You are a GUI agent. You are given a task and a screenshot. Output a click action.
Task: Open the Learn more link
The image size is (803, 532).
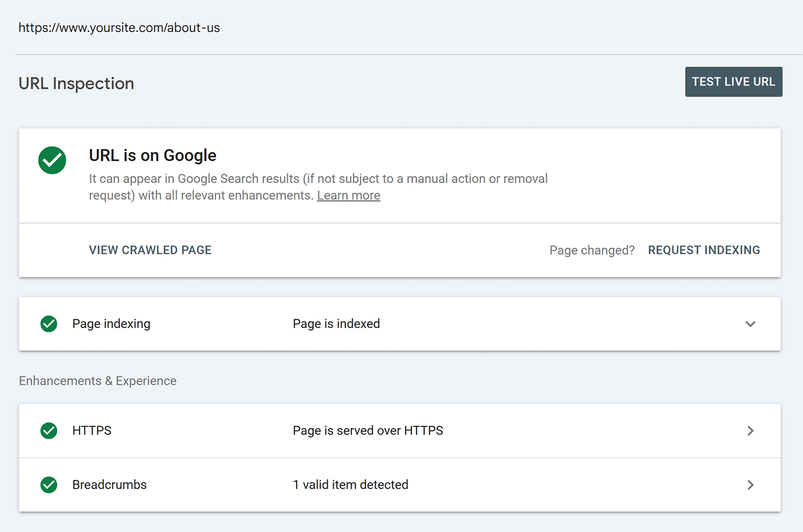348,195
